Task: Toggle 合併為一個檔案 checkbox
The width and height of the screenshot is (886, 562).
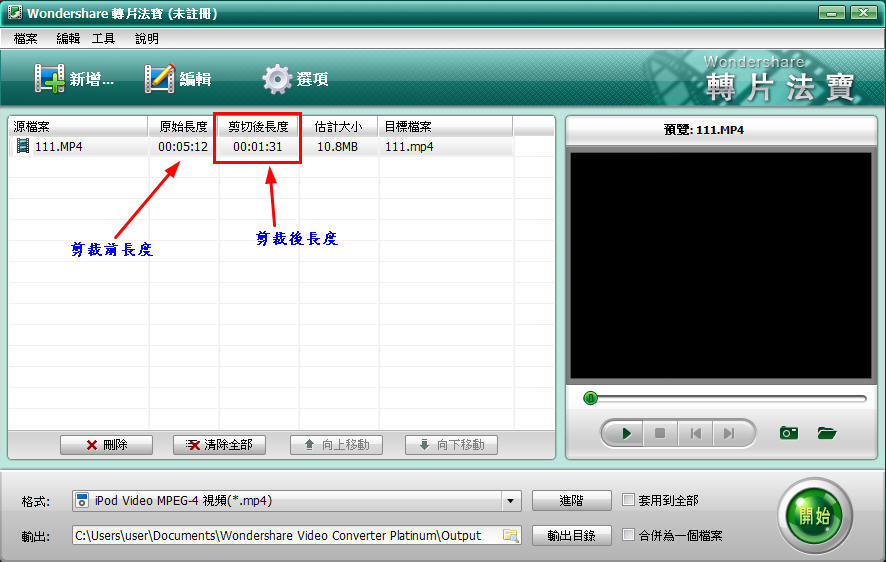Action: (628, 535)
